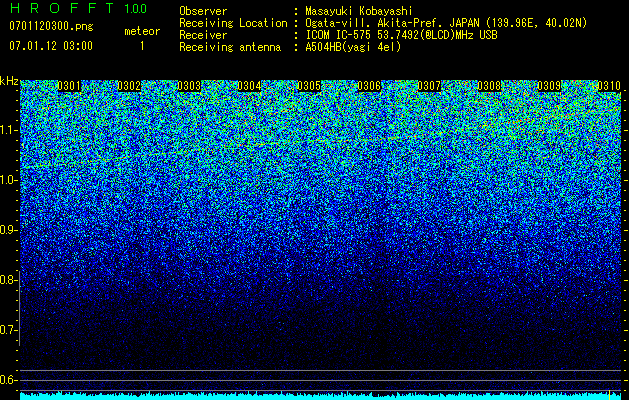Click the 0302 time marker
This screenshot has height=400, width=629.
tap(129, 86)
